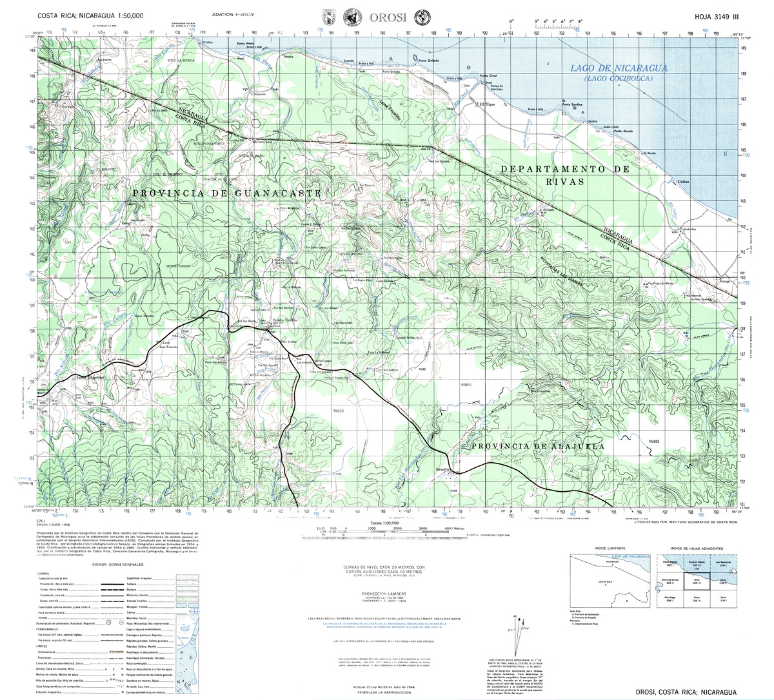774x700 pixels.
Task: Click the church symbol in the legend
Action: (104, 668)
